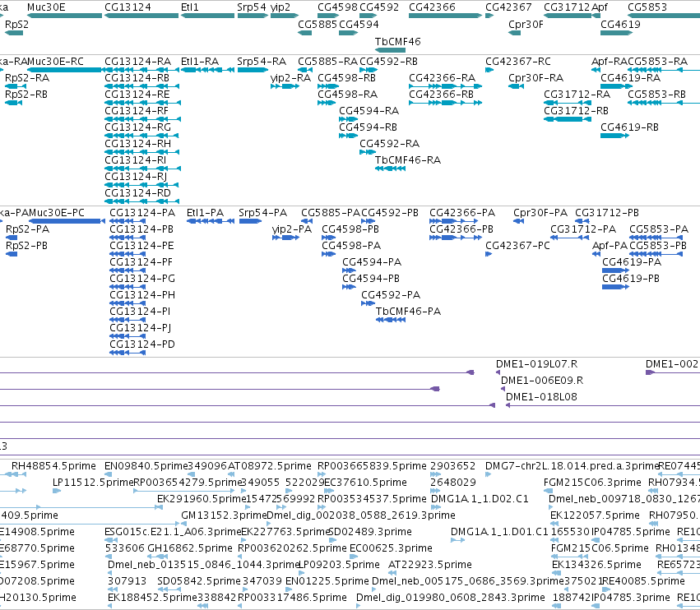Click protein label CG13124-PD
700x610 pixels.
coord(142,344)
